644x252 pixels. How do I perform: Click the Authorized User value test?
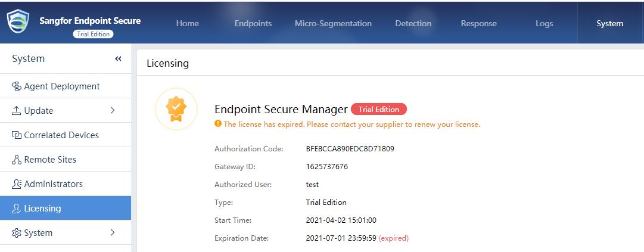313,185
